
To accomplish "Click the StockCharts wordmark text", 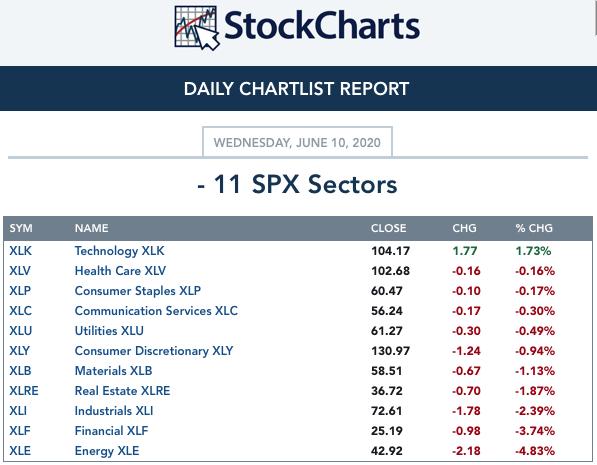I will pyautogui.click(x=322, y=26).
